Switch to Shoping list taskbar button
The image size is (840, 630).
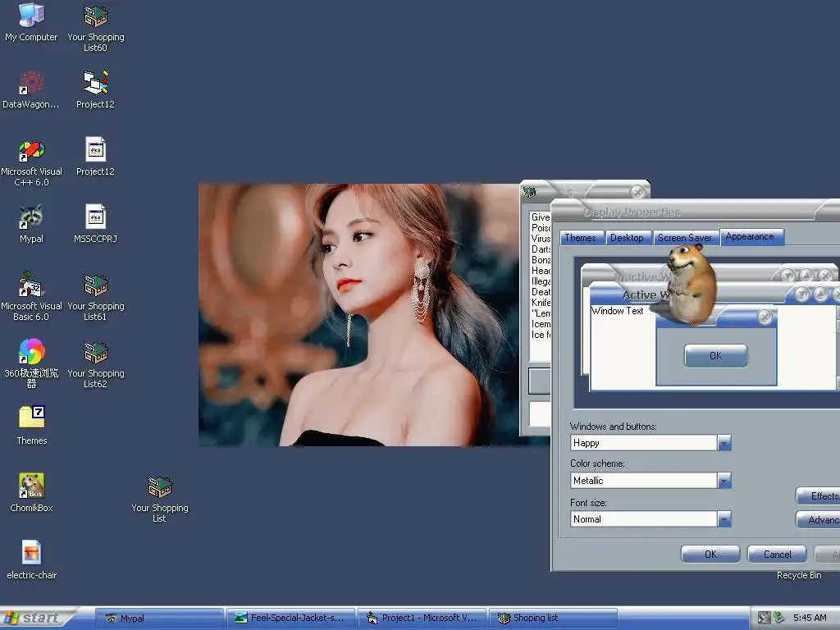coord(553,619)
